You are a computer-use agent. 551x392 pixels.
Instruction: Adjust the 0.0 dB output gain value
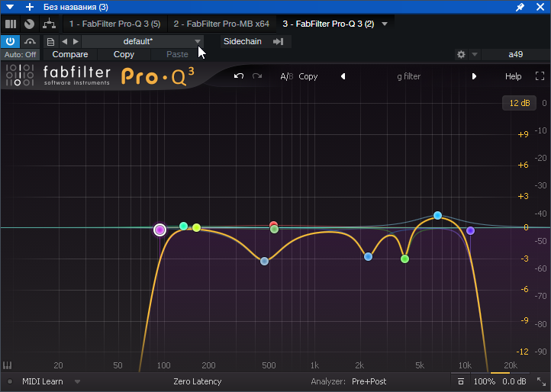coord(514,381)
